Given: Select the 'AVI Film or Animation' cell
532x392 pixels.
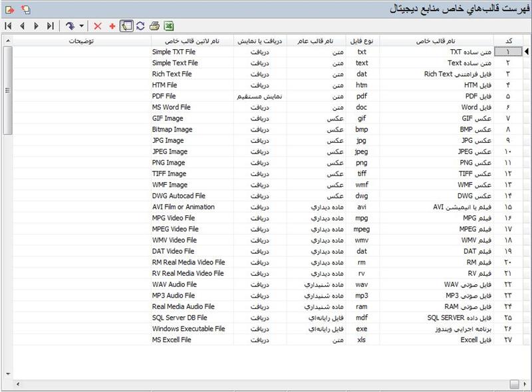Looking at the screenshot, I should click(x=192, y=207).
